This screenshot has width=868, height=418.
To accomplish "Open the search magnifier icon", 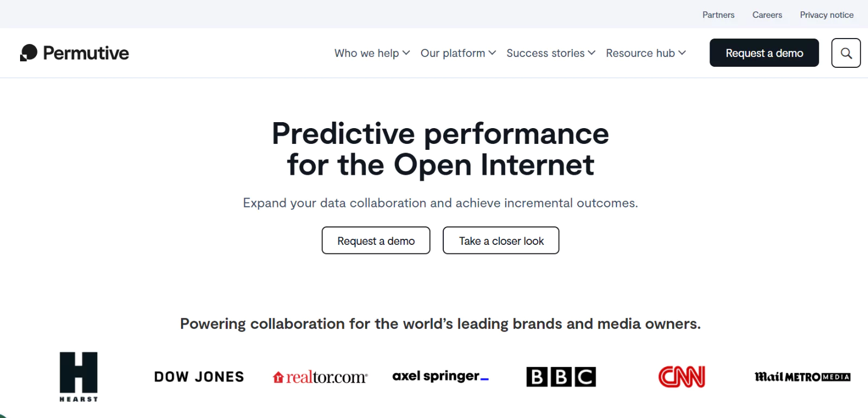I will click(845, 53).
